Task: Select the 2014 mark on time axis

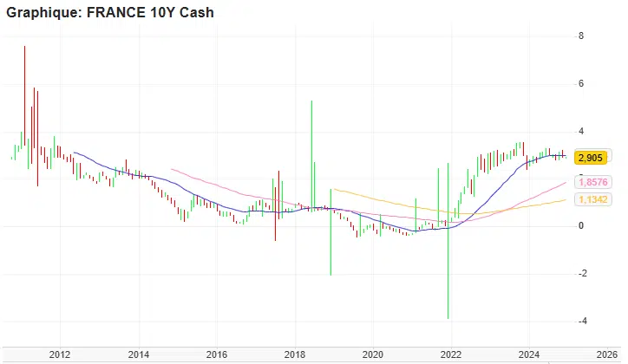Action: [x=138, y=354]
